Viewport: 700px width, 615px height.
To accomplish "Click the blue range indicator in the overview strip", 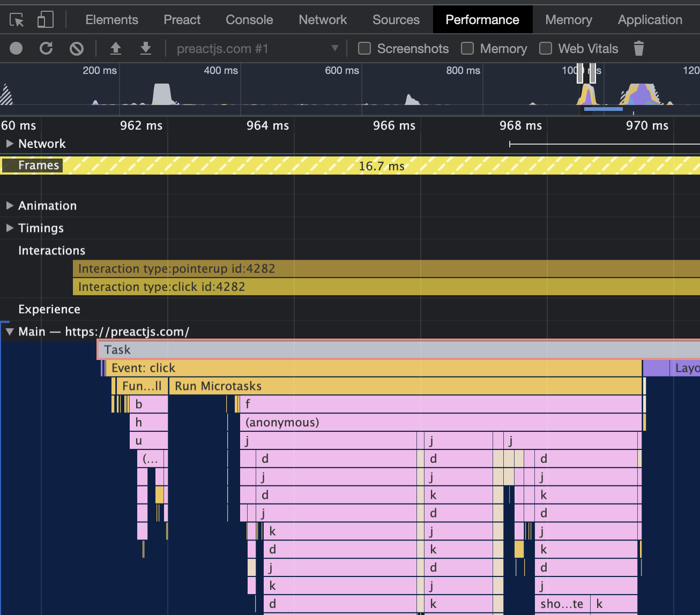I will pos(602,109).
